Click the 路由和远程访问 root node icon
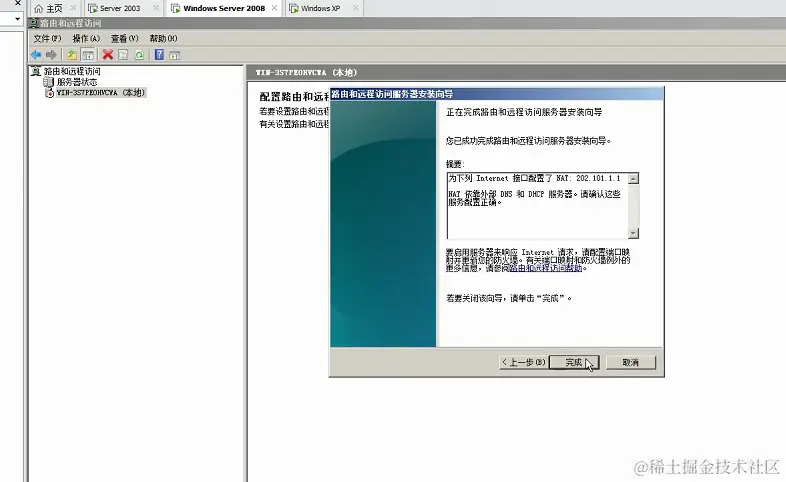The height and width of the screenshot is (482, 786). [36, 71]
